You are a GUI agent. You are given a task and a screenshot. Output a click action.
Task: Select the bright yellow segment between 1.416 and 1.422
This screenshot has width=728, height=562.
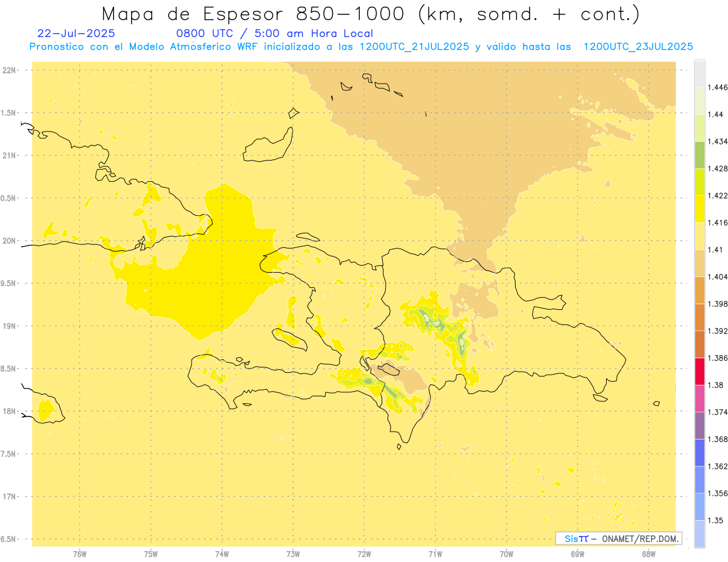699,209
